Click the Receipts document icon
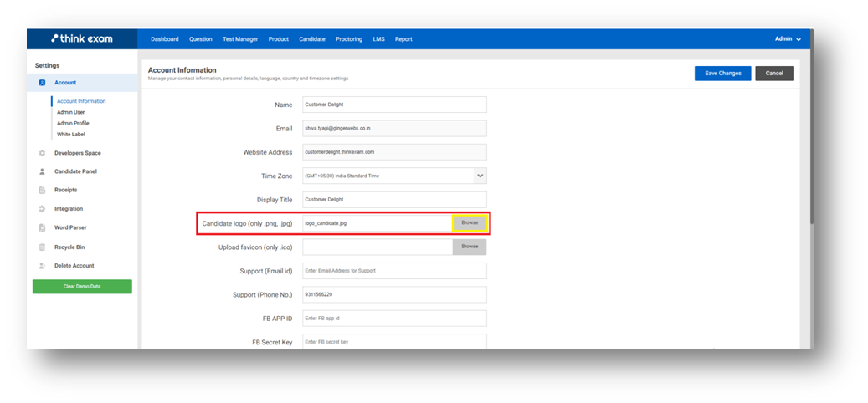The image size is (868, 403). (x=42, y=190)
